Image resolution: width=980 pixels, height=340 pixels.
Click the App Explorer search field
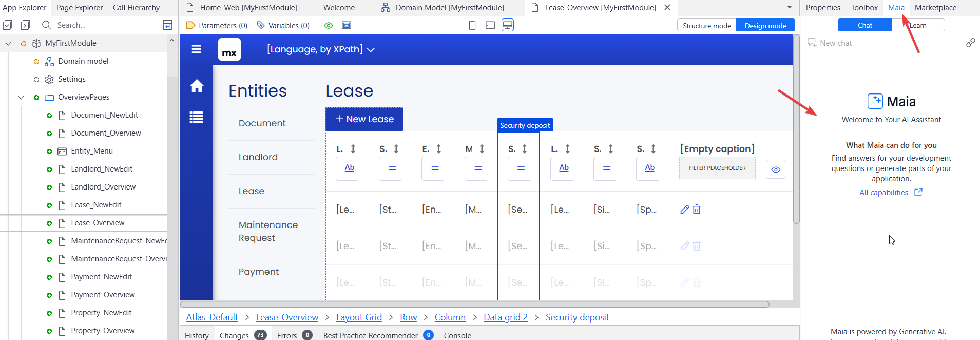(105, 25)
